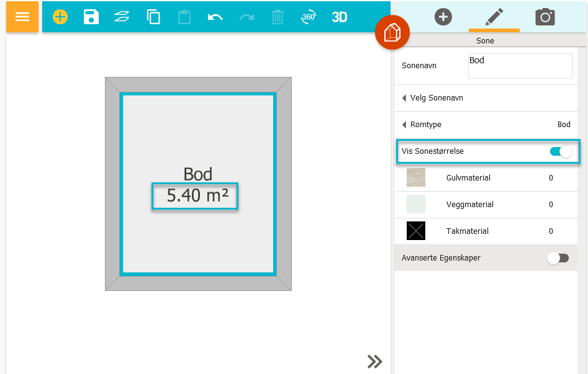Click the yellow plus new project icon
The height and width of the screenshot is (374, 588).
point(60,17)
